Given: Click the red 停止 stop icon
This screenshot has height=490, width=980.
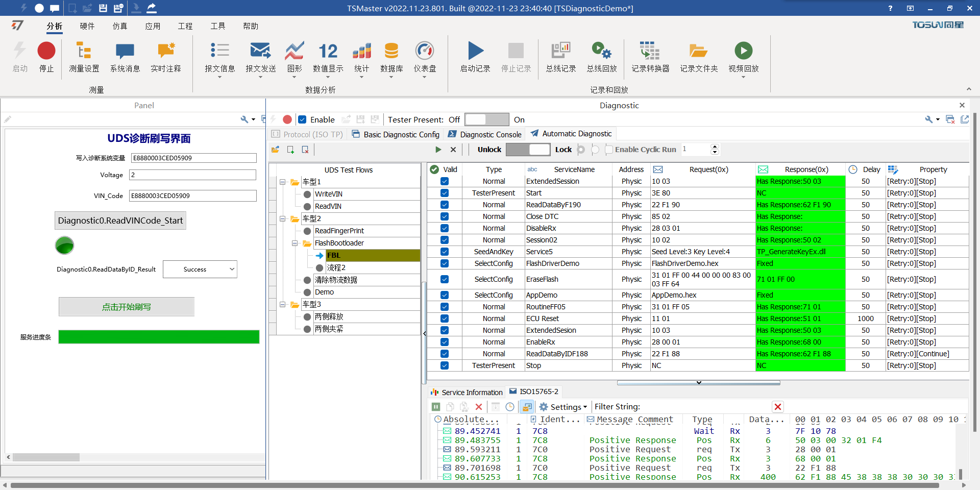Looking at the screenshot, I should [x=46, y=51].
